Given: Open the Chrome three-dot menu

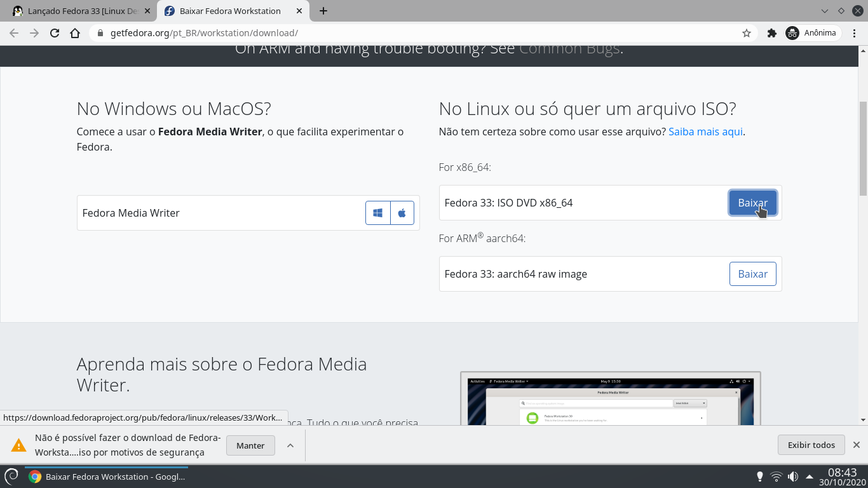Looking at the screenshot, I should [855, 33].
